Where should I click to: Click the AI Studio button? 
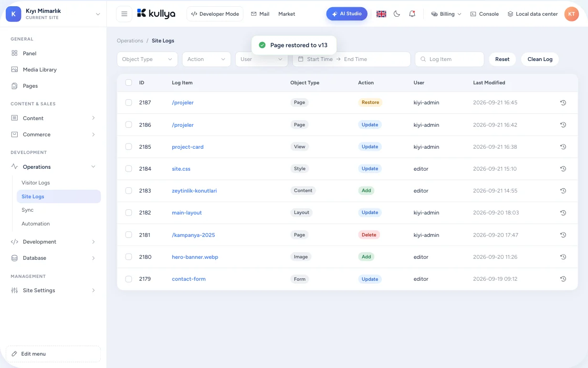click(347, 14)
